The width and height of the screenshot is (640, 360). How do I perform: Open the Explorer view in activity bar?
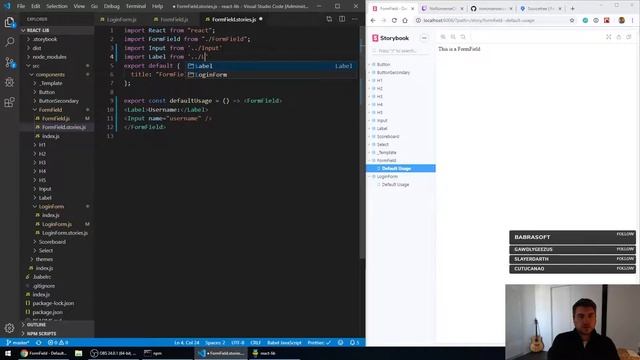[9, 22]
